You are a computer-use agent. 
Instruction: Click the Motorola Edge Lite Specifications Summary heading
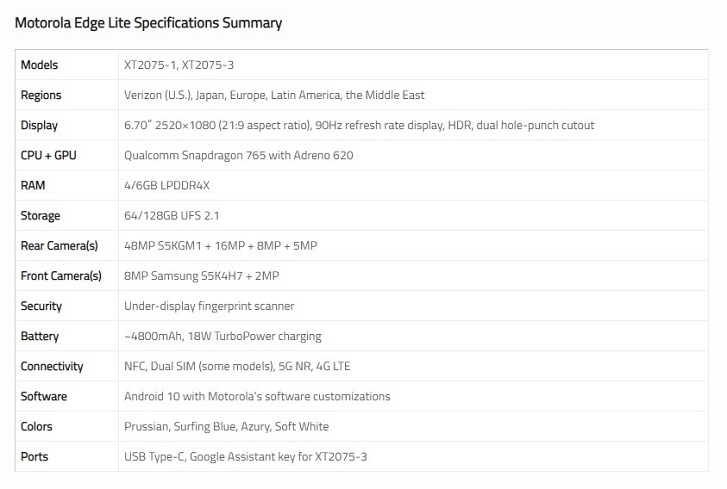pos(148,23)
